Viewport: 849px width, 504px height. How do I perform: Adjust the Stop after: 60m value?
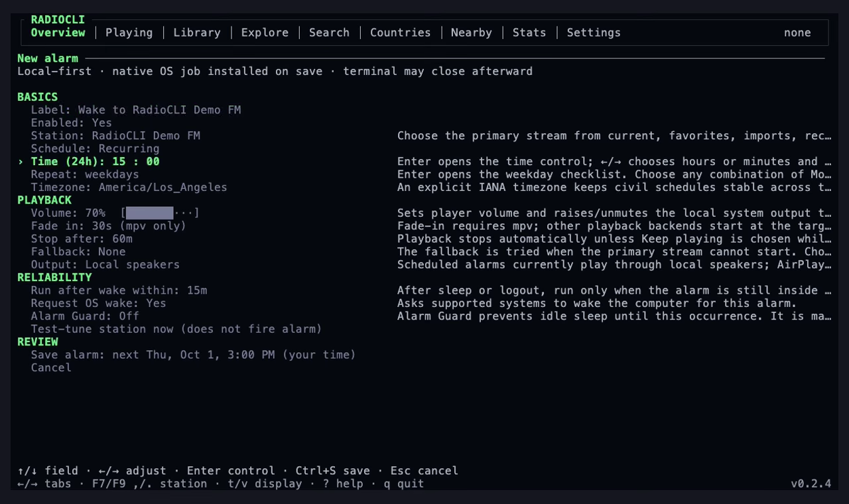[x=82, y=239]
